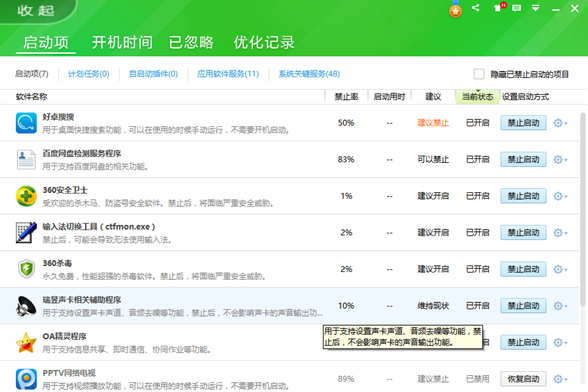
Task: Click the 已禁用 status of PPTV网络电视
Action: tap(478, 379)
